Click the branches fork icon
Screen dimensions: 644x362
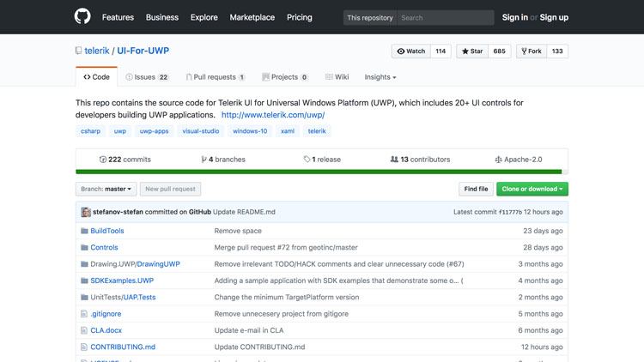click(204, 160)
